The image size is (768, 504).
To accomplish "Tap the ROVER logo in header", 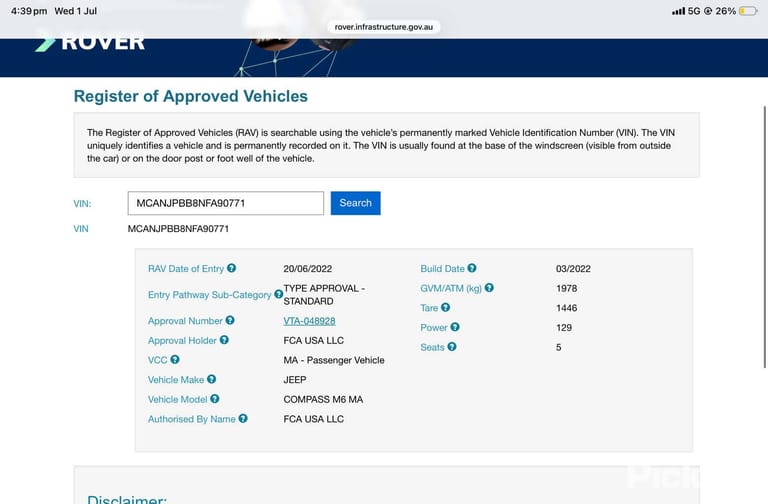I will 90,42.
